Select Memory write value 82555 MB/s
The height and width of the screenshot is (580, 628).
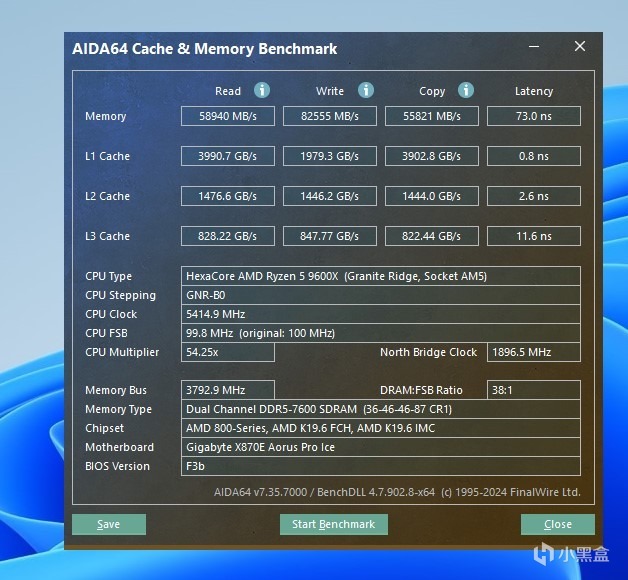330,116
